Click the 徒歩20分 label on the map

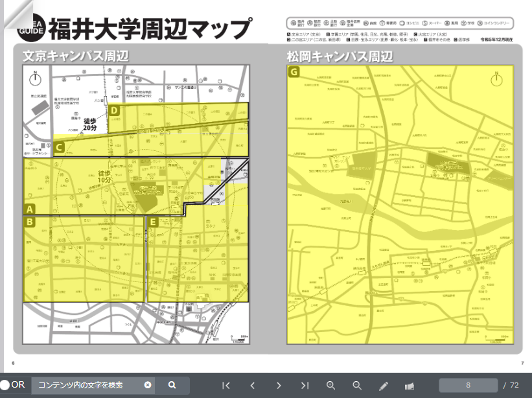tap(90, 124)
